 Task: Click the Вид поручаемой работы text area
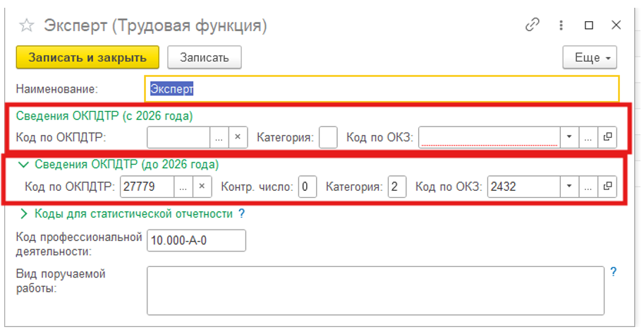point(375,290)
